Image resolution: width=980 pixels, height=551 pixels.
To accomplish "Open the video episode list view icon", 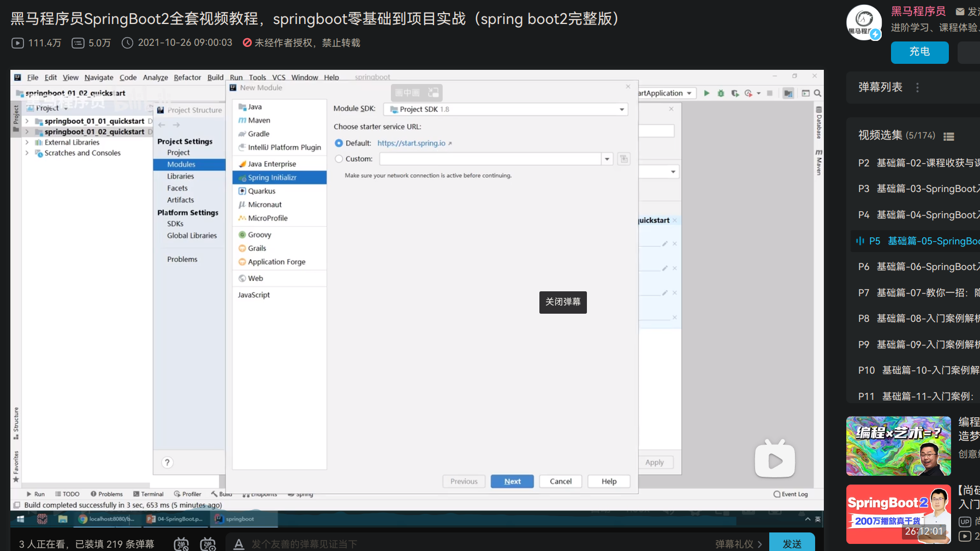I will point(949,136).
